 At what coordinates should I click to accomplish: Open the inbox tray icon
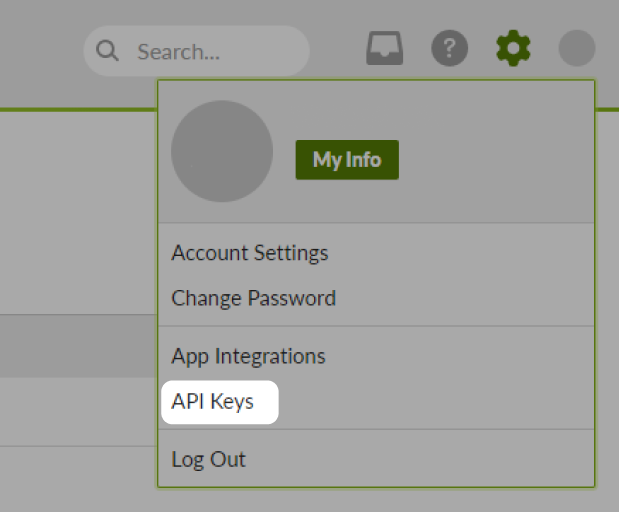click(385, 48)
